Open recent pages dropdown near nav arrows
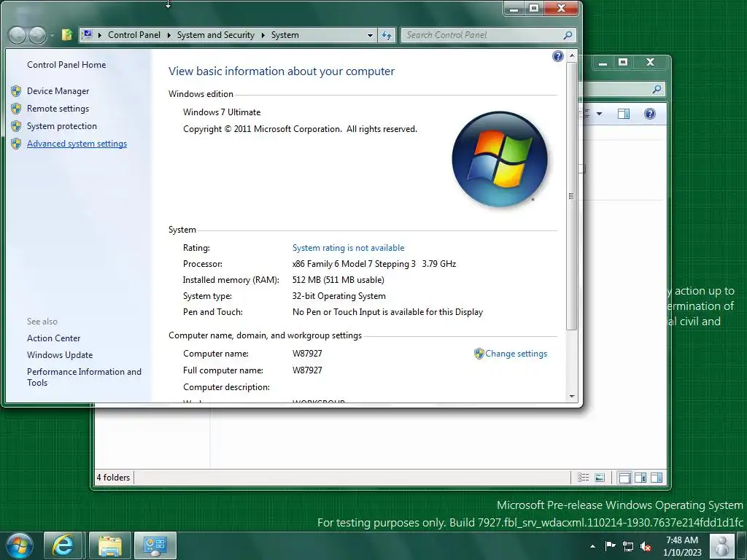 [x=52, y=35]
